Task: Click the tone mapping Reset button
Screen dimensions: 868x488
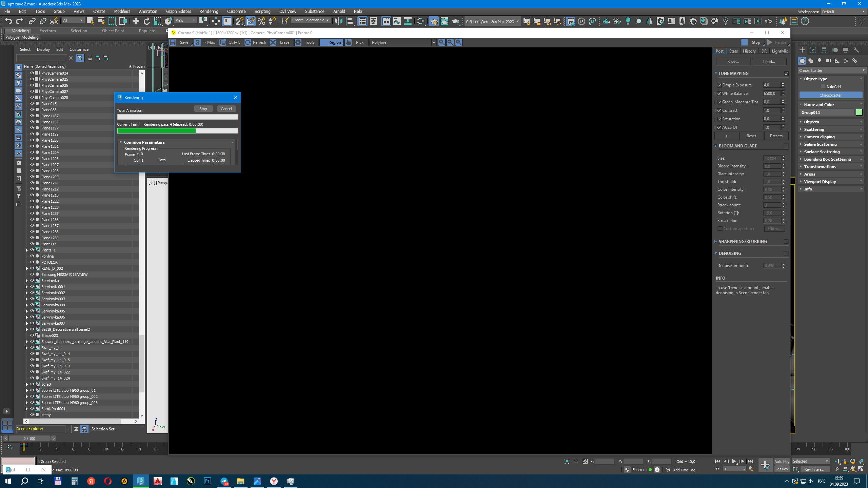Action: [751, 136]
